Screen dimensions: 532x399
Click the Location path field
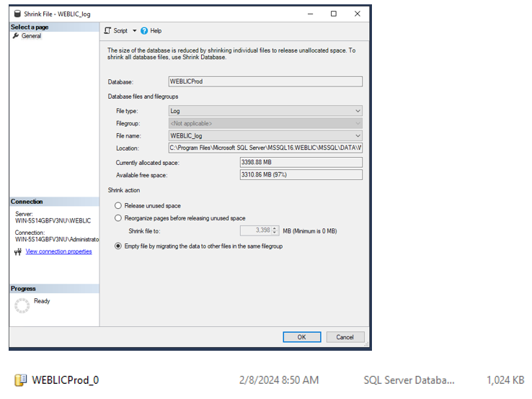click(x=265, y=148)
